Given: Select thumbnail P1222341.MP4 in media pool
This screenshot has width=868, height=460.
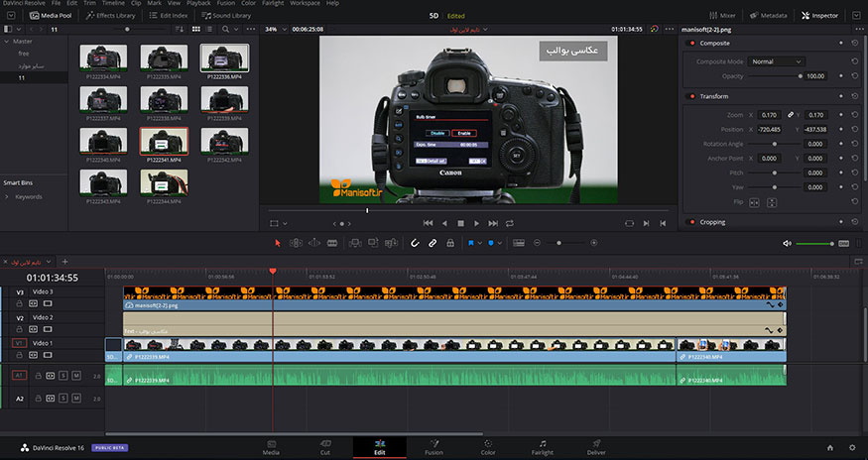Looking at the screenshot, I should (x=164, y=142).
